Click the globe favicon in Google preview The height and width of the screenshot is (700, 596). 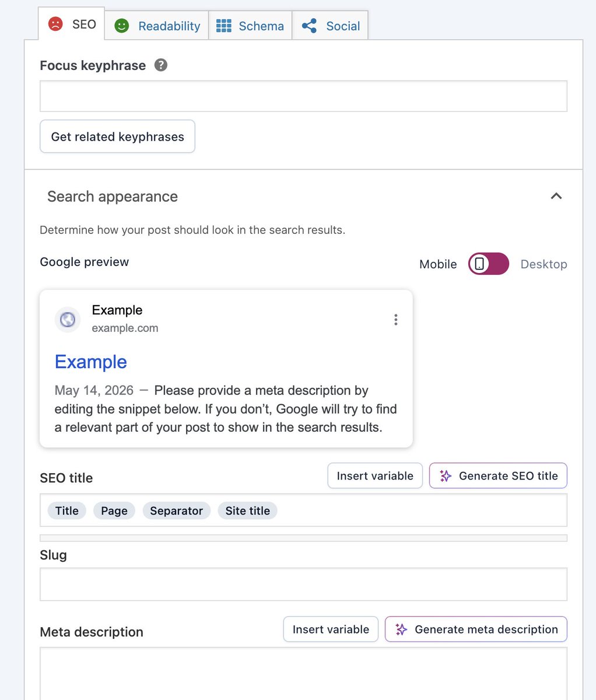68,320
